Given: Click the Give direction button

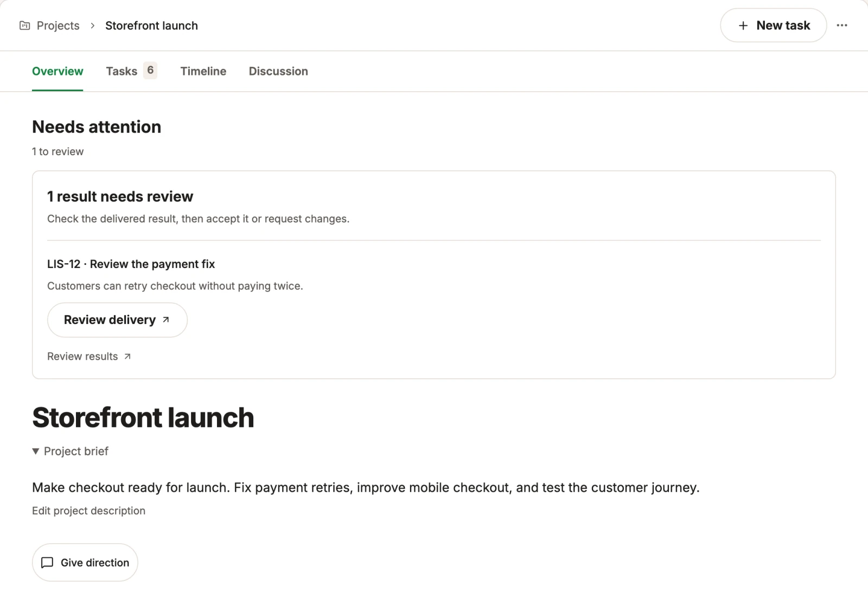Looking at the screenshot, I should (x=85, y=563).
